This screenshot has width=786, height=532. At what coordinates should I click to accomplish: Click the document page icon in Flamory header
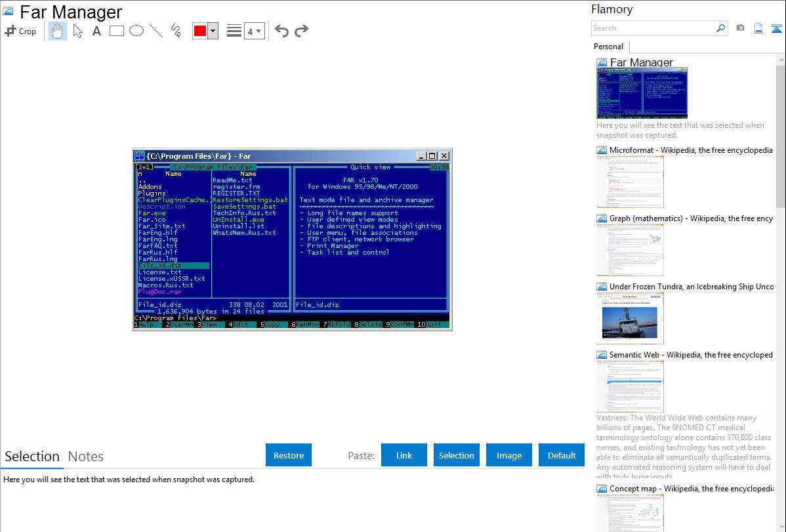pos(758,28)
